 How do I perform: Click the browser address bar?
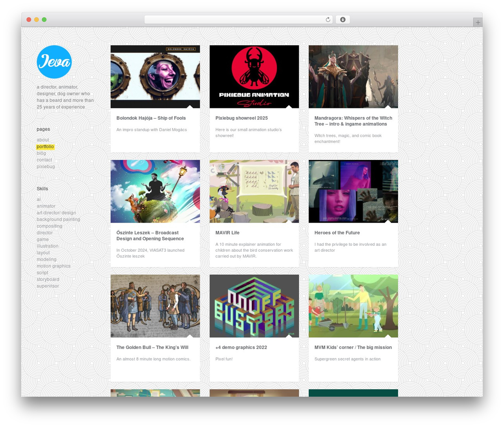pyautogui.click(x=238, y=20)
